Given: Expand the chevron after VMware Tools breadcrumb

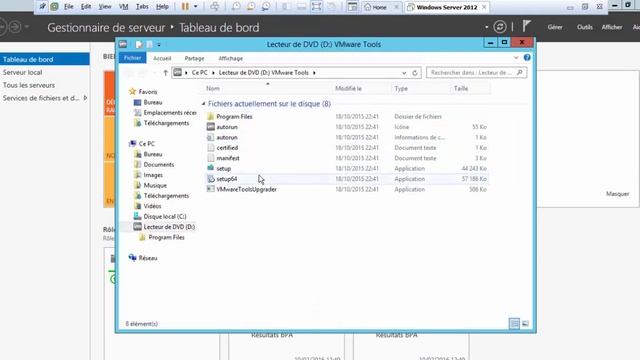Looking at the screenshot, I should (x=314, y=73).
